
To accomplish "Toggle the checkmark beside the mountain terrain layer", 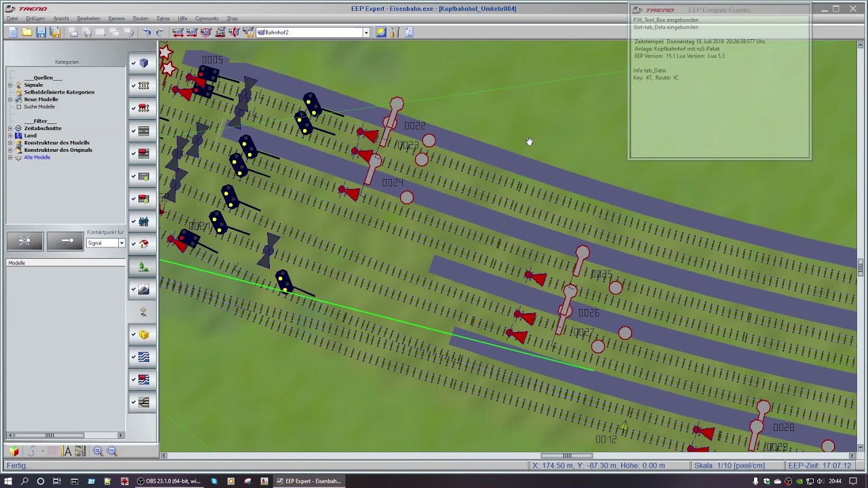I will click(x=134, y=289).
